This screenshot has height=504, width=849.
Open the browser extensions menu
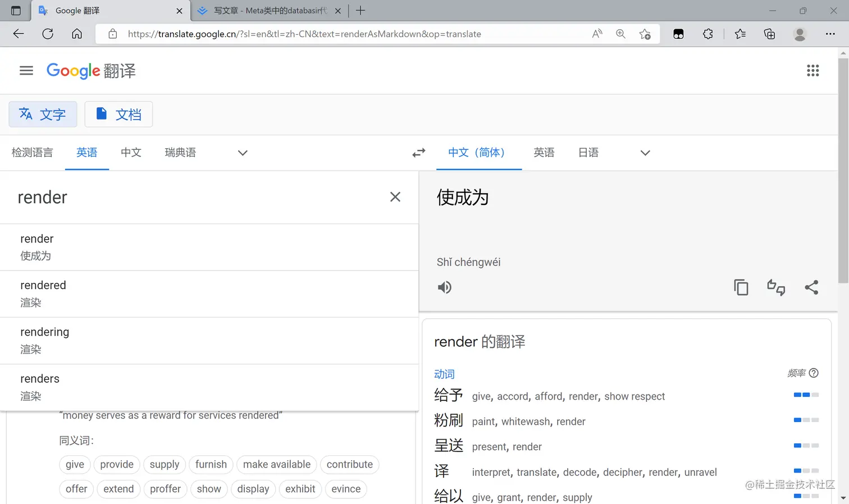click(x=707, y=34)
